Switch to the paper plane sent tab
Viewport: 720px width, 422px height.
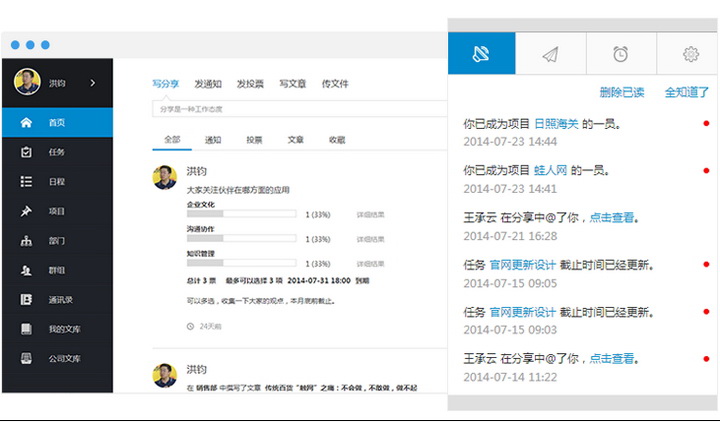coord(551,53)
